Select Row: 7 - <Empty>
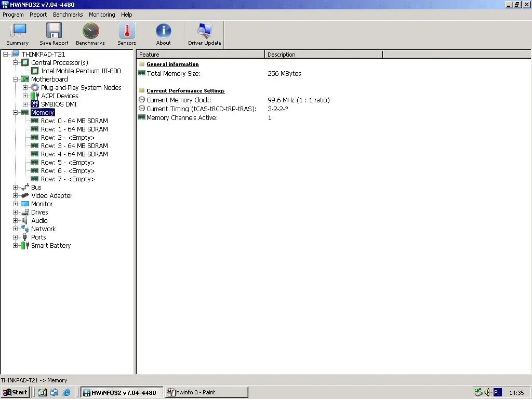The height and width of the screenshot is (399, 532). [x=68, y=179]
